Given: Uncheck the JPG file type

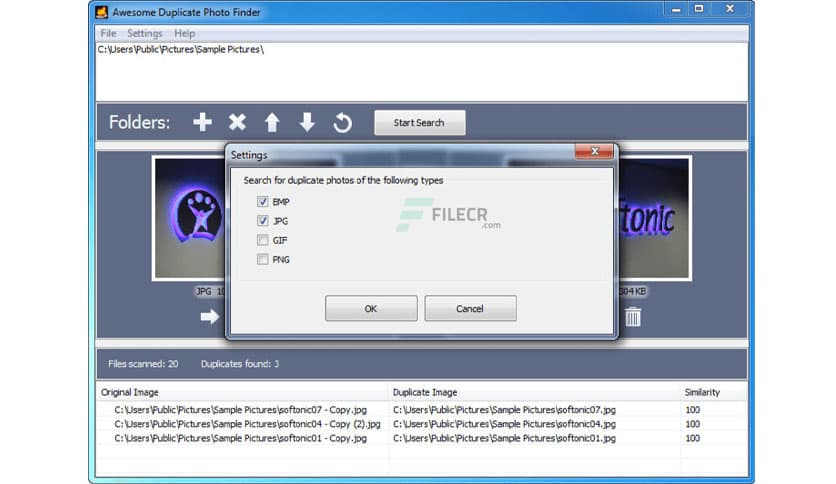Looking at the screenshot, I should 262,221.
